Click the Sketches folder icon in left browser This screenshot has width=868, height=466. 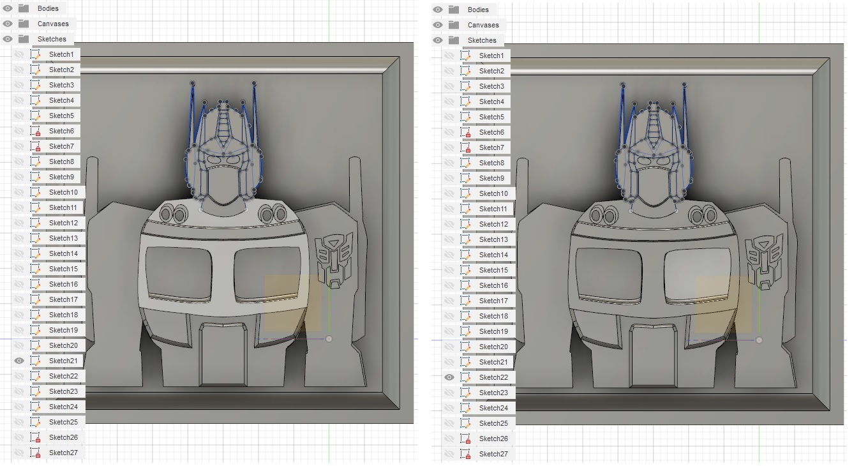click(24, 39)
